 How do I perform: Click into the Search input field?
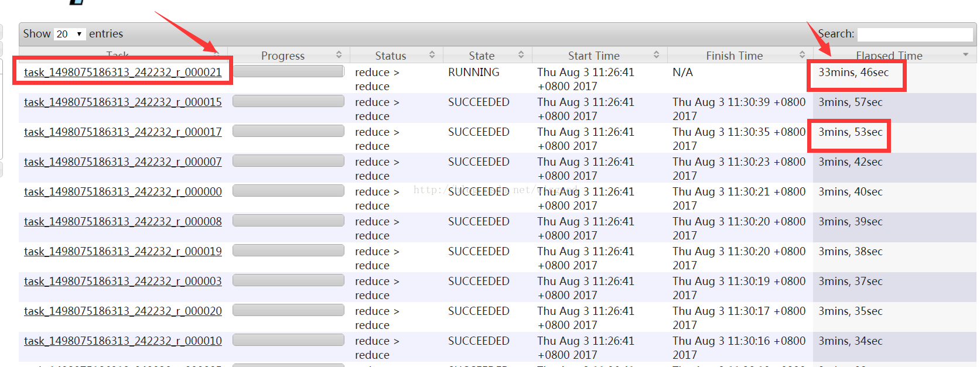[x=915, y=34]
